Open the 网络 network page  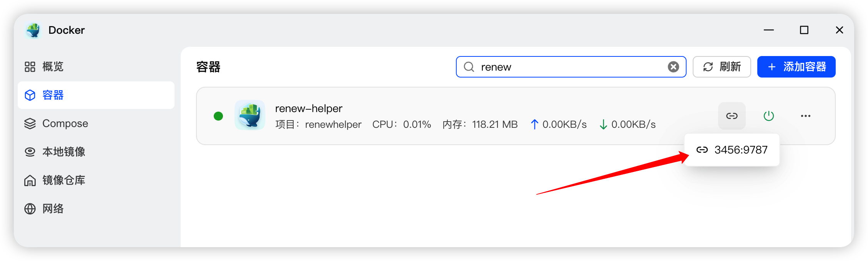(44, 209)
